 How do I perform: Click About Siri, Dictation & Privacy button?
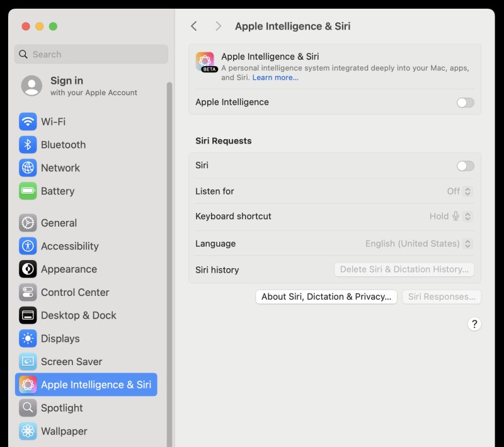[x=326, y=297]
